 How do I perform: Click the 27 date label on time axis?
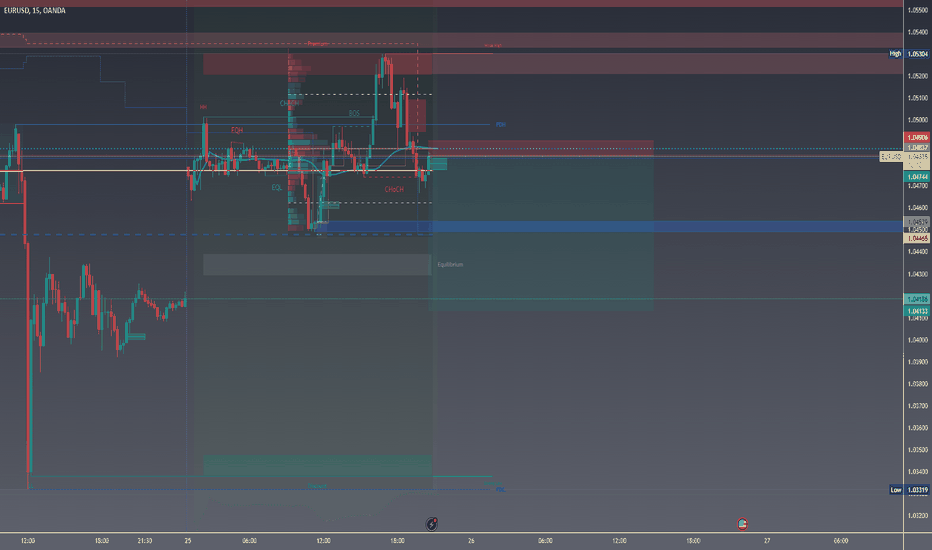767,541
